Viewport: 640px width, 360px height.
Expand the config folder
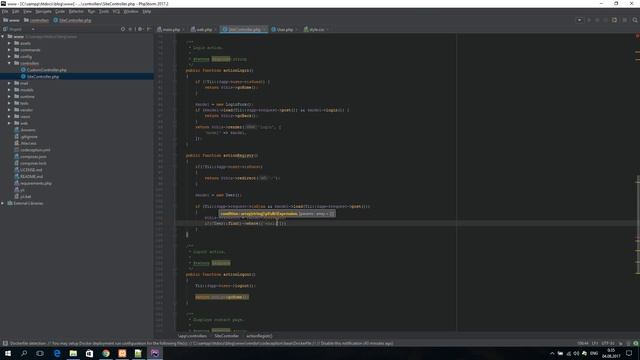pyautogui.click(x=9, y=56)
